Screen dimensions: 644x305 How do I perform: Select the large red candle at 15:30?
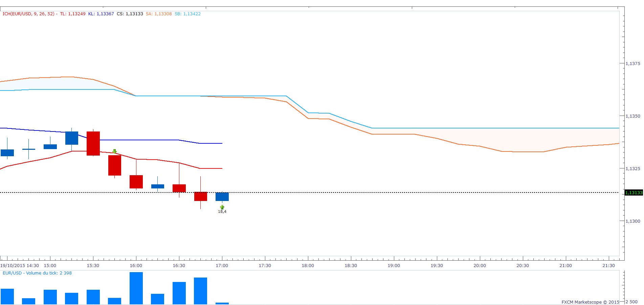pos(93,143)
